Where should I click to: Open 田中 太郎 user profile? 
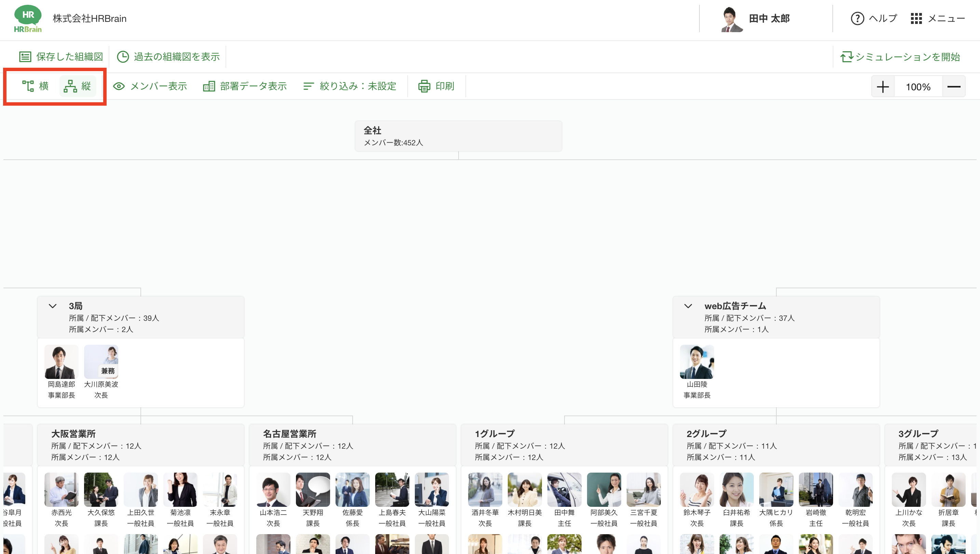[x=769, y=18]
